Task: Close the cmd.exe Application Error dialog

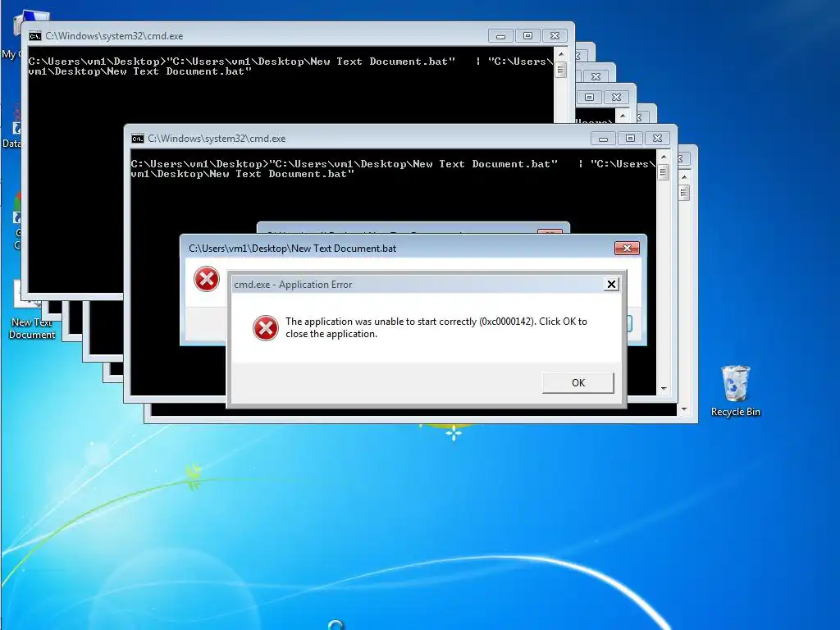Action: [611, 284]
